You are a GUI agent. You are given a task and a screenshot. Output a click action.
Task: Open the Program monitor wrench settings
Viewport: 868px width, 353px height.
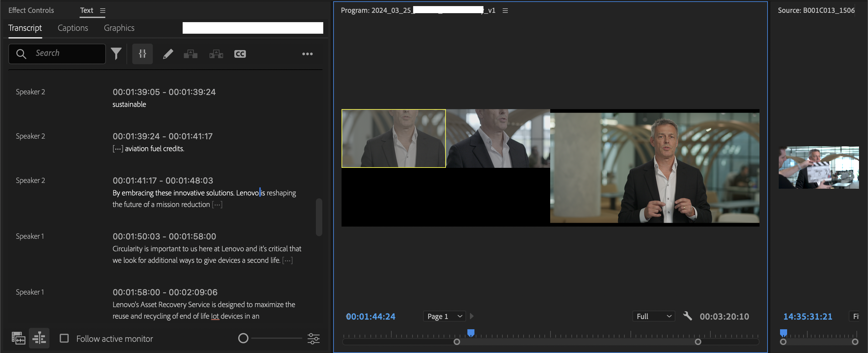click(688, 316)
